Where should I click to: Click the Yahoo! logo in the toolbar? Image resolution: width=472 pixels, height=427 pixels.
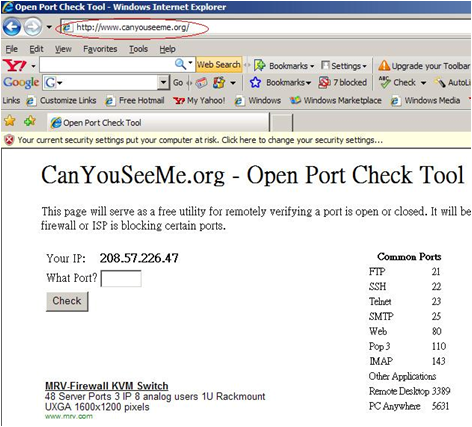click(x=15, y=65)
